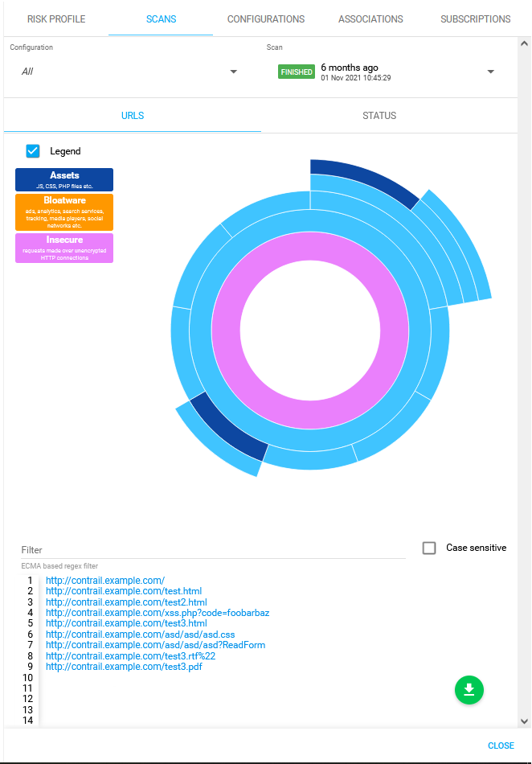Click the orange Bloatware legend swatch
Viewport: 532px width, 764px height.
click(64, 212)
